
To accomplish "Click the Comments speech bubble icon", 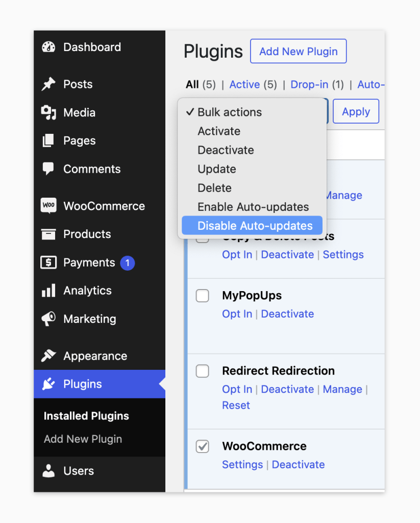I will [x=48, y=169].
